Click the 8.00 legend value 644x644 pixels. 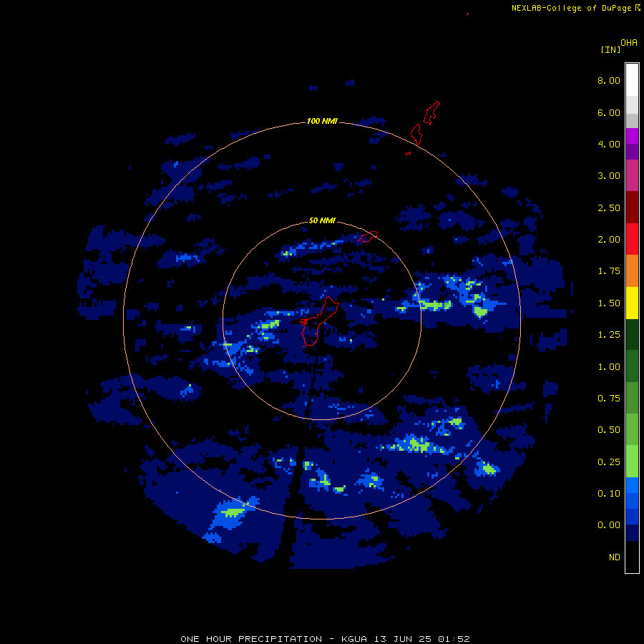coord(609,80)
